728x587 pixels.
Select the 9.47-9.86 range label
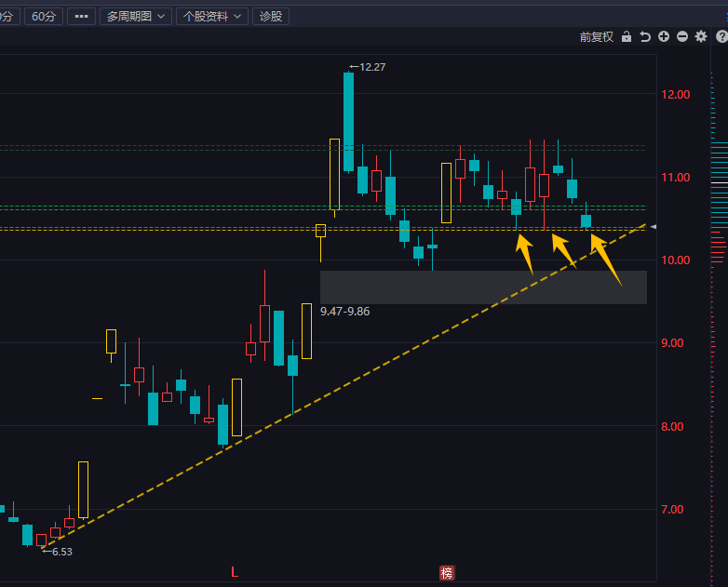click(x=345, y=312)
